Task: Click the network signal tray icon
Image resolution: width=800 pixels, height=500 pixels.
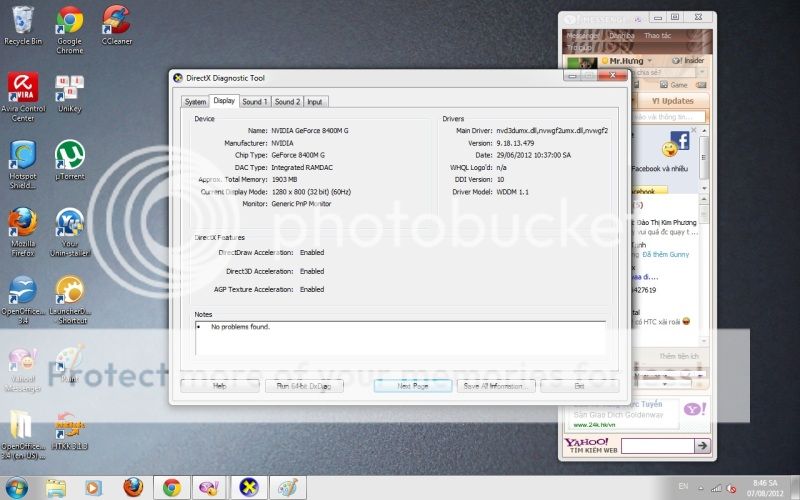Action: click(716, 488)
